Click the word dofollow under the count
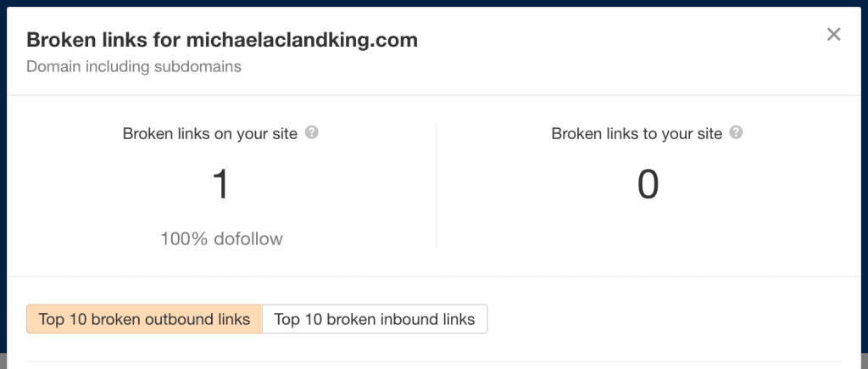This screenshot has height=369, width=868. click(x=248, y=239)
